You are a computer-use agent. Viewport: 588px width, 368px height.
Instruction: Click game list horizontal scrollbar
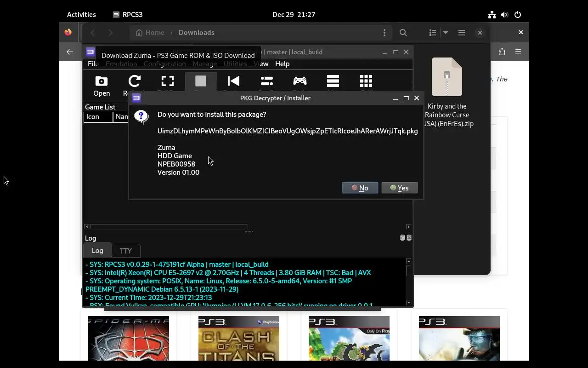point(169,227)
